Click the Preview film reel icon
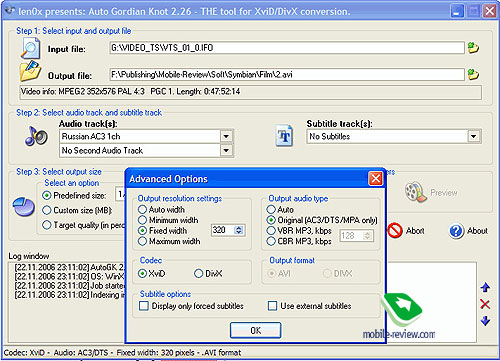 pos(416,192)
